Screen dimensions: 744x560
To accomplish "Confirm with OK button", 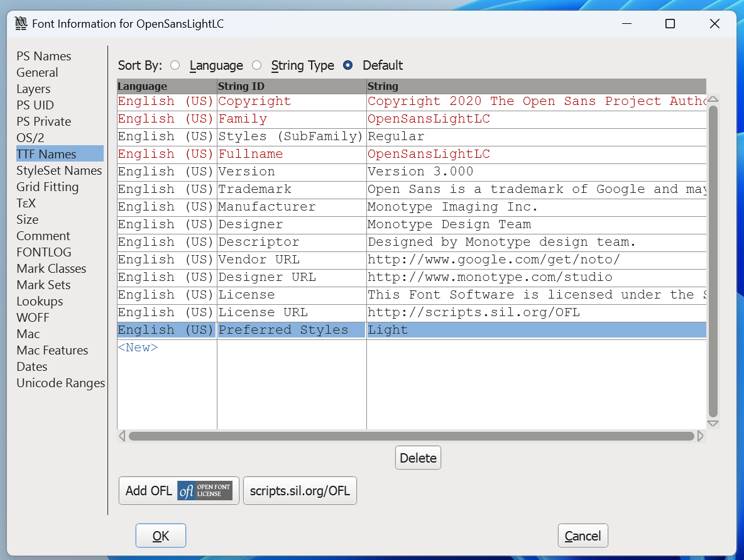I will pyautogui.click(x=161, y=535).
